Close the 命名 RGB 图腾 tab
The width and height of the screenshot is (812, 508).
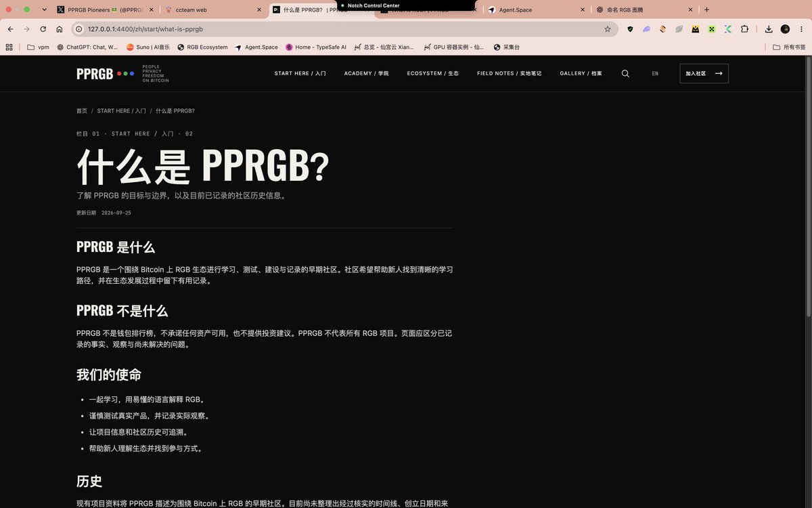[x=690, y=10]
